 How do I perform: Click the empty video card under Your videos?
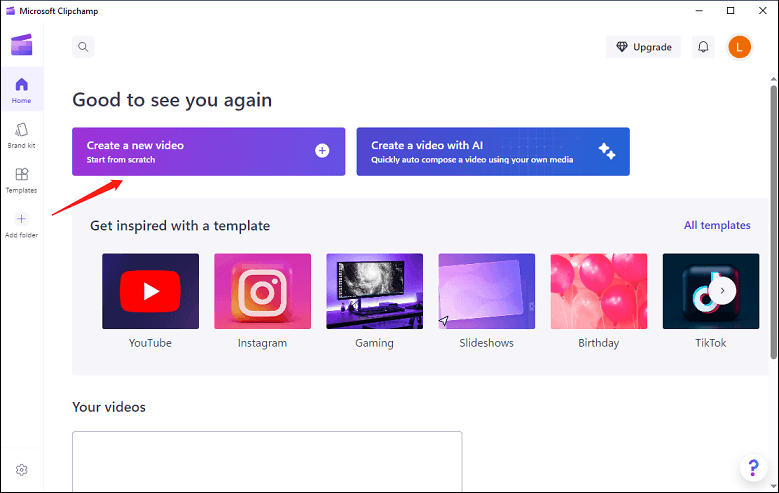coord(267,461)
